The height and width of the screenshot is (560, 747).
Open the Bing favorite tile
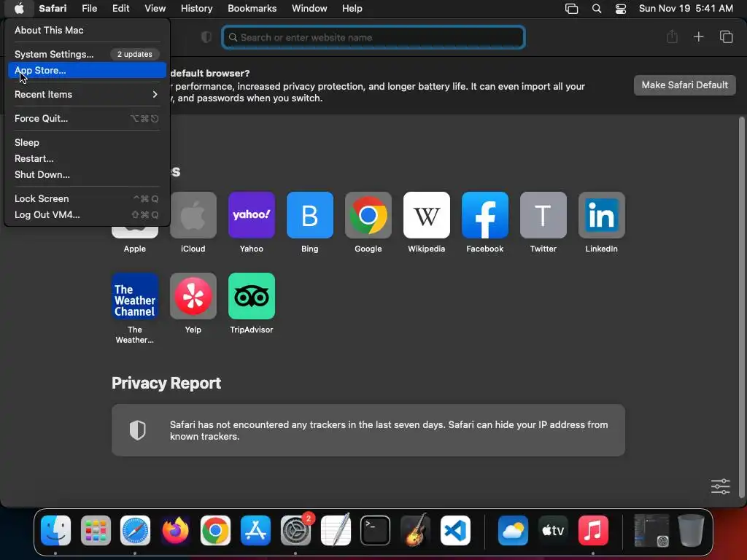click(309, 215)
